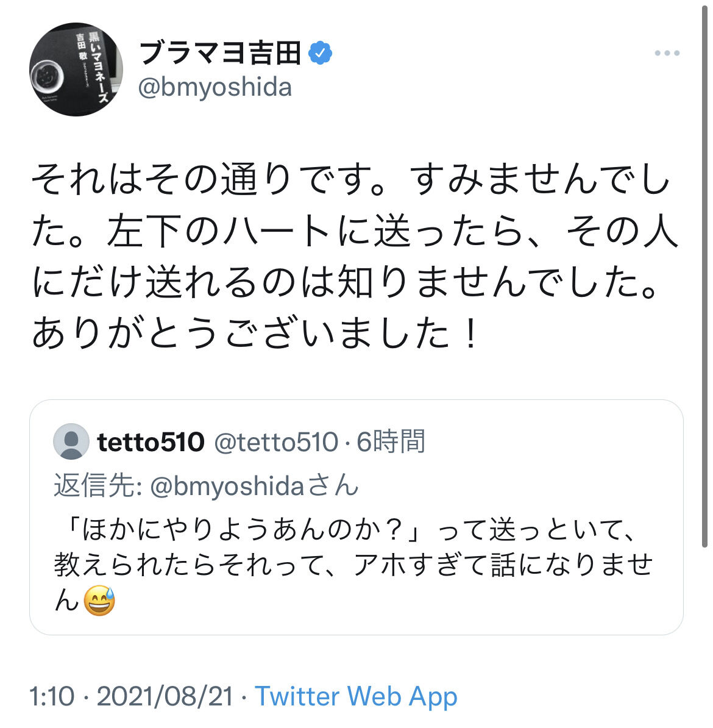Click the 2021/08/21 post date
Viewport: 713px width, 728px height.
click(165, 696)
